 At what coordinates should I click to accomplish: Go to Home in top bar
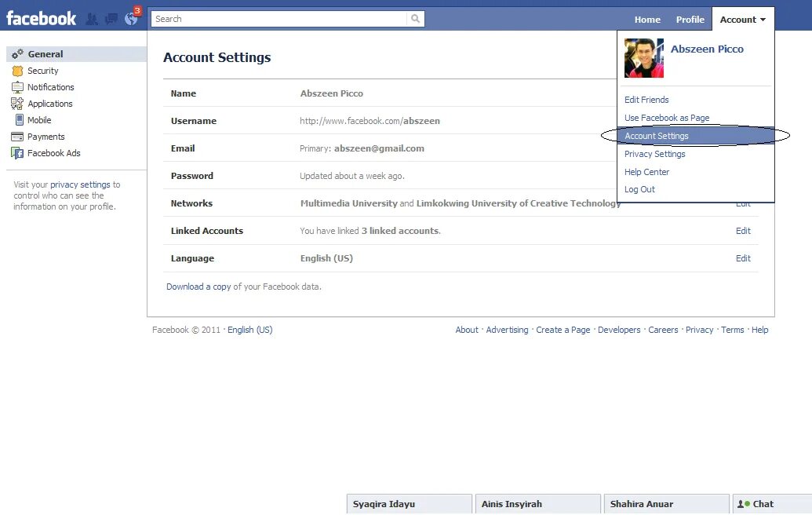click(x=647, y=19)
